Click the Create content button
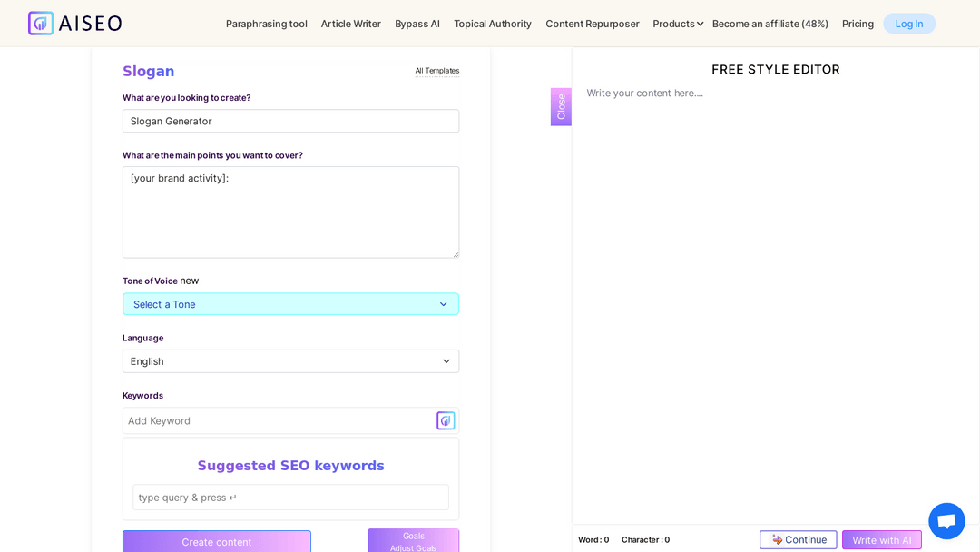 point(216,541)
